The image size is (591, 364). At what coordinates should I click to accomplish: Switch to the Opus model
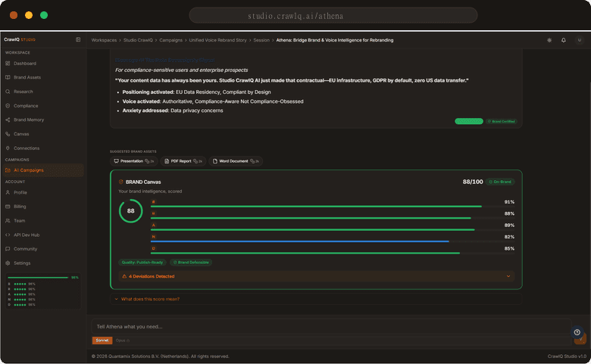tap(123, 341)
